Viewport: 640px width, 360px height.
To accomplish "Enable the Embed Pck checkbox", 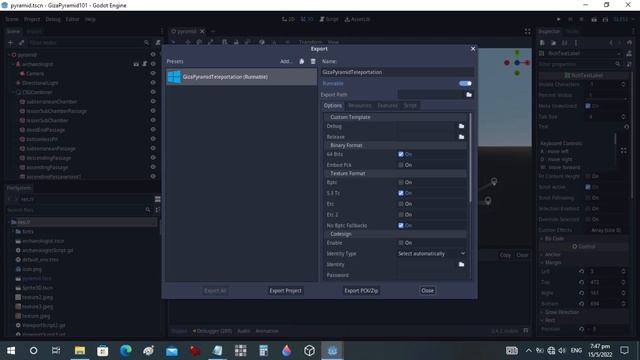I will (x=401, y=165).
